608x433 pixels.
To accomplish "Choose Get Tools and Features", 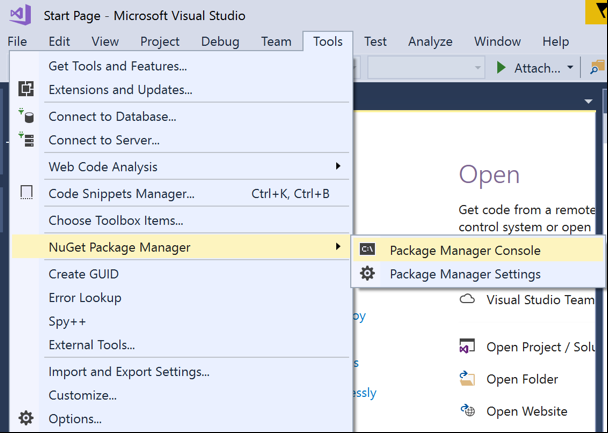I will (x=181, y=66).
